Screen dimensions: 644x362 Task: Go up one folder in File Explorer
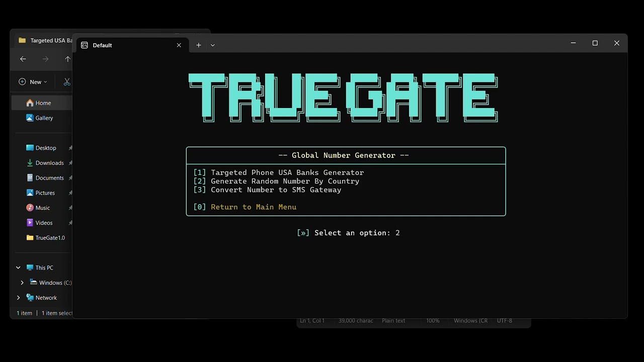[67, 59]
